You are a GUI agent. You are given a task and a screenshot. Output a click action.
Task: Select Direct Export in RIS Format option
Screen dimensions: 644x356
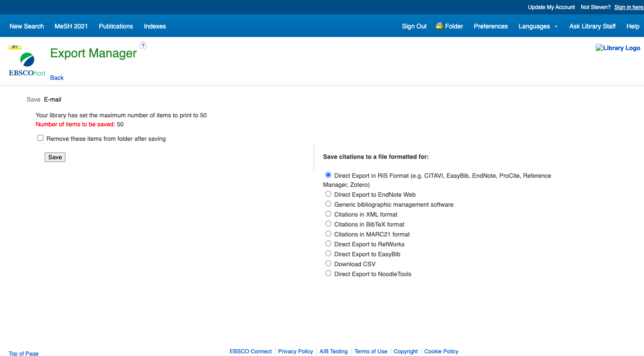pyautogui.click(x=328, y=175)
